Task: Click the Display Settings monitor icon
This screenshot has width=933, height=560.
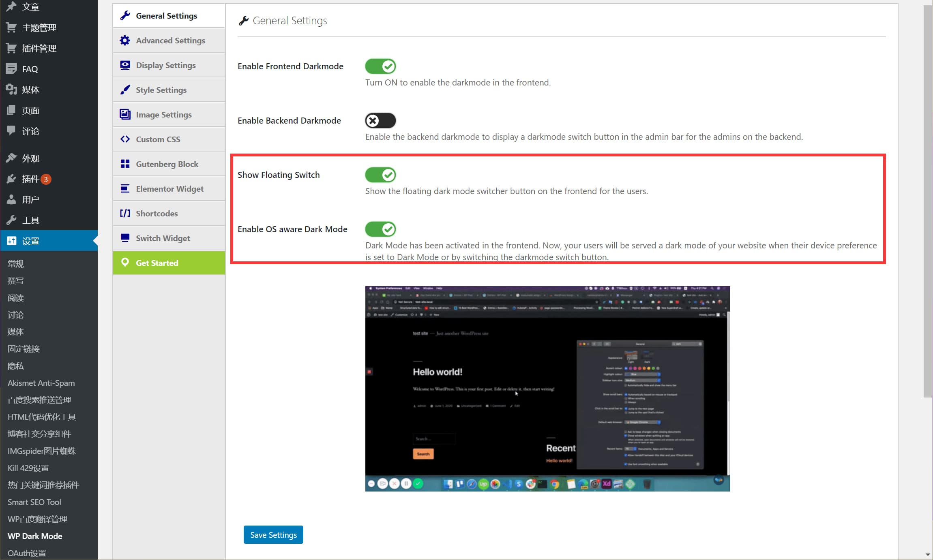Action: (125, 65)
